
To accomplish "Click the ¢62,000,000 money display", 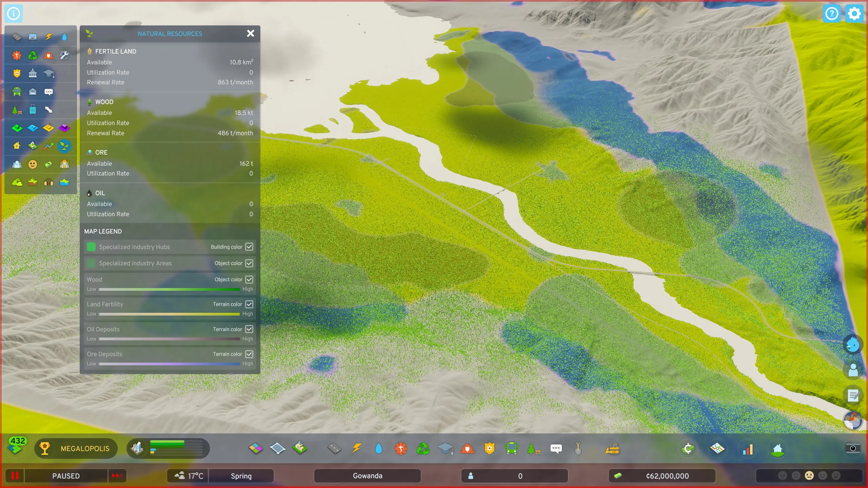I will coord(662,476).
